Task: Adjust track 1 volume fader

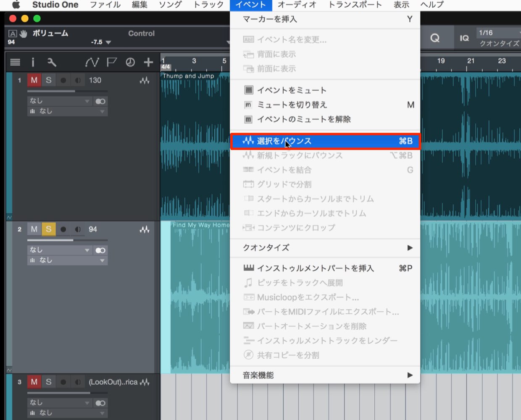Action: tap(67, 91)
